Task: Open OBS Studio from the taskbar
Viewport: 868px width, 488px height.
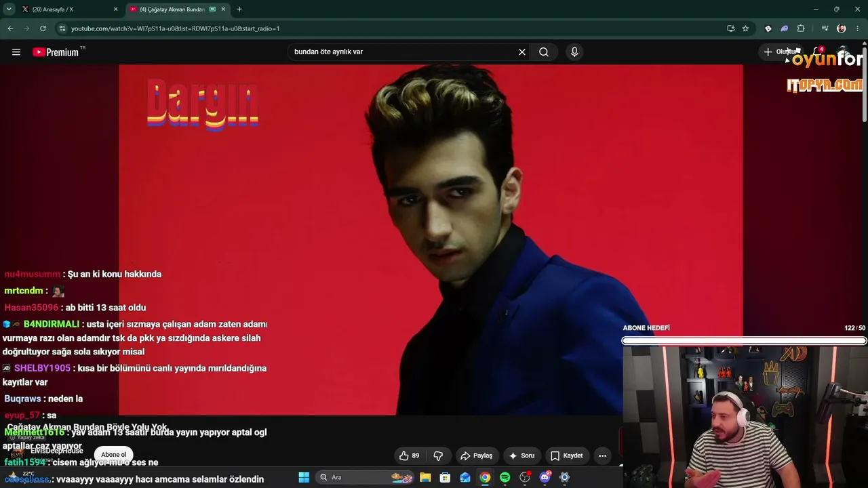Action: point(525,477)
